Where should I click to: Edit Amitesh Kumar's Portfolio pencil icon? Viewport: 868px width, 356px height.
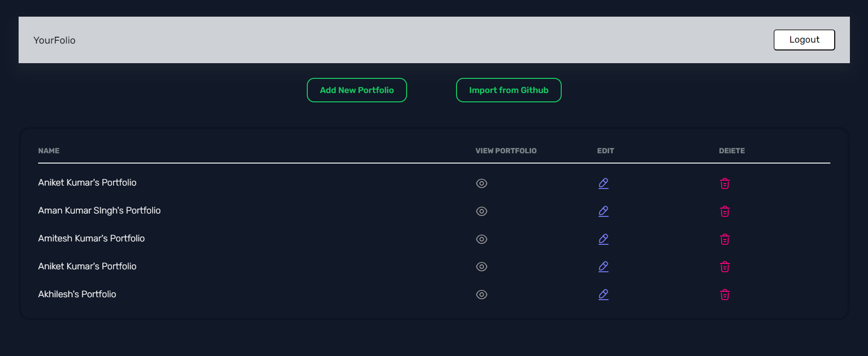coord(603,239)
